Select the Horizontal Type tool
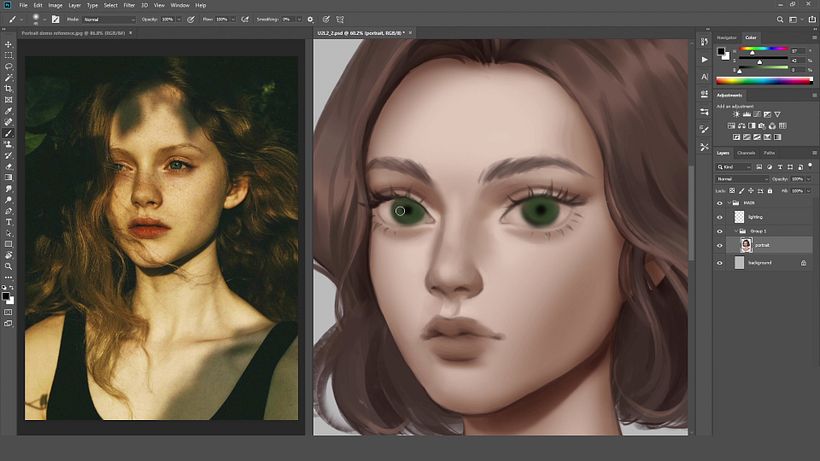This screenshot has height=461, width=820. 8,222
